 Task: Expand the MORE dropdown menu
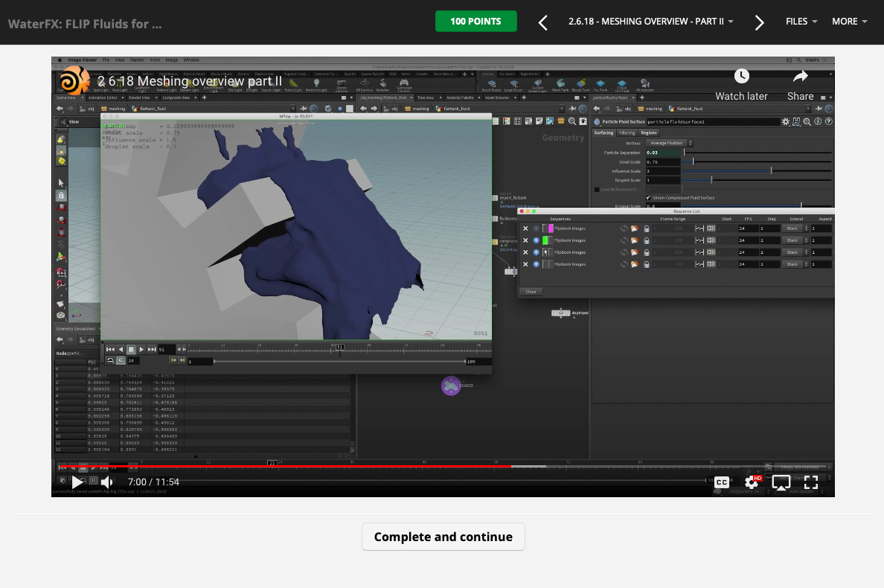[849, 22]
